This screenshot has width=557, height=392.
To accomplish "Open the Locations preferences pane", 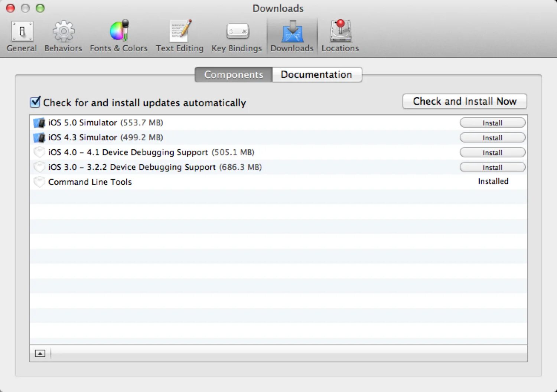I will coord(340,36).
